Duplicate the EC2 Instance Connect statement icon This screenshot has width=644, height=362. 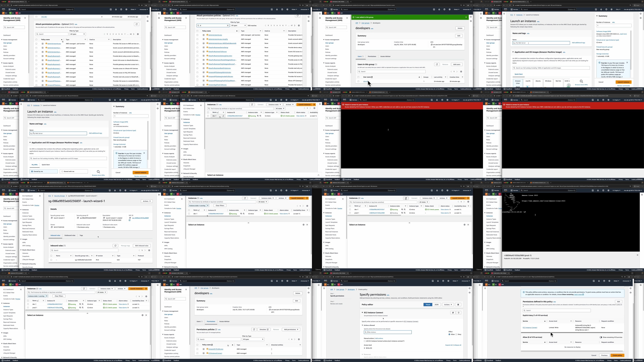pos(453,313)
